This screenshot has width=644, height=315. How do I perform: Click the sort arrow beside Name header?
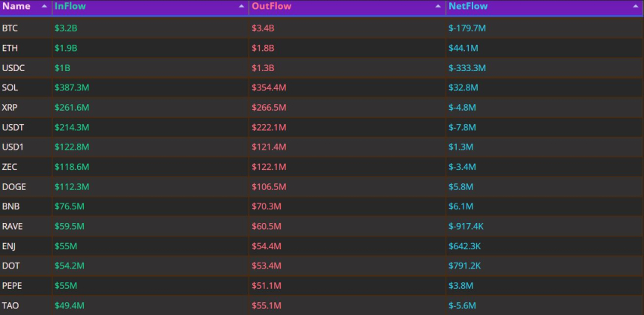(44, 6)
